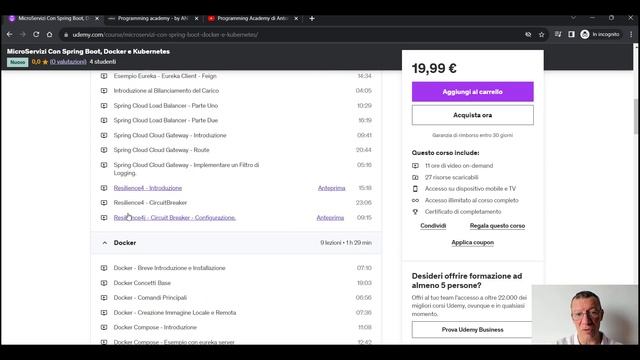Click video icon for Filtro di Logging lecture
Image resolution: width=640 pixels, height=360 pixels.
[x=104, y=165]
